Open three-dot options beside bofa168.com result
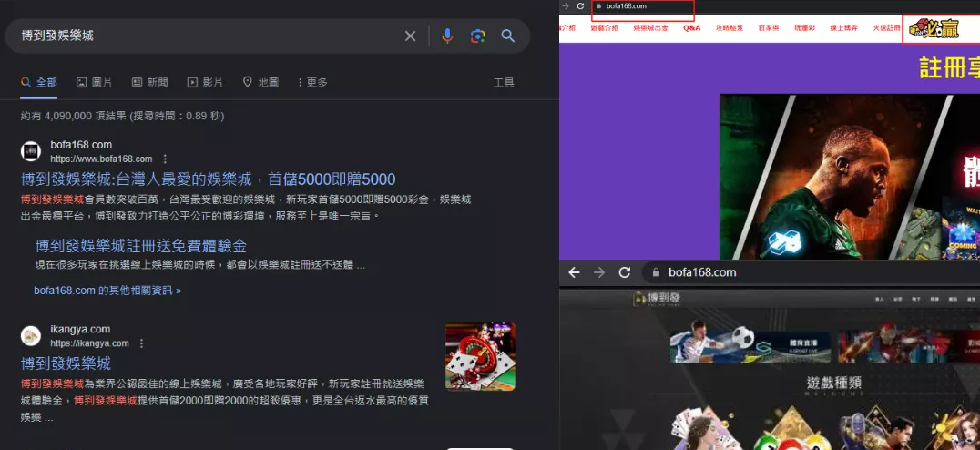The image size is (980, 450). coord(165,159)
